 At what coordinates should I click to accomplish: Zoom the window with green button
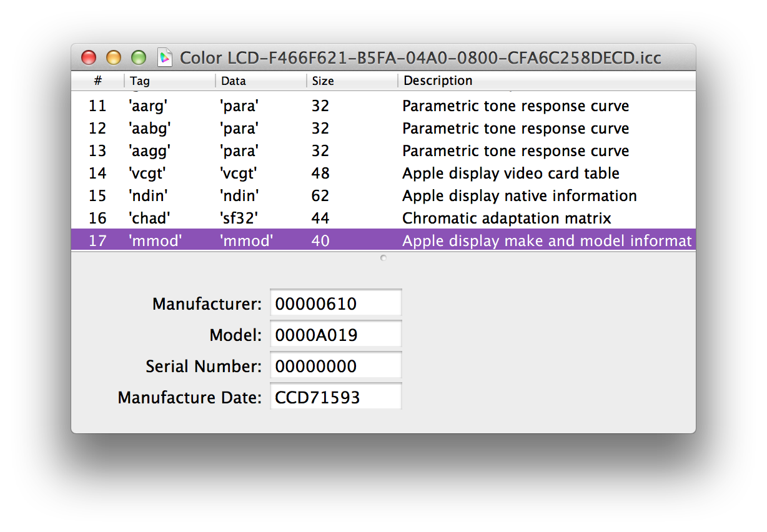coord(138,58)
